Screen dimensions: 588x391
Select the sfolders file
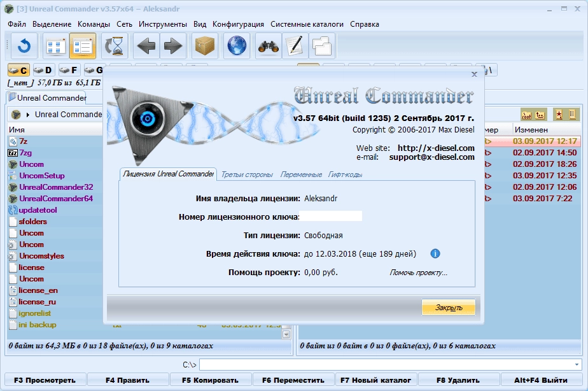(x=33, y=222)
